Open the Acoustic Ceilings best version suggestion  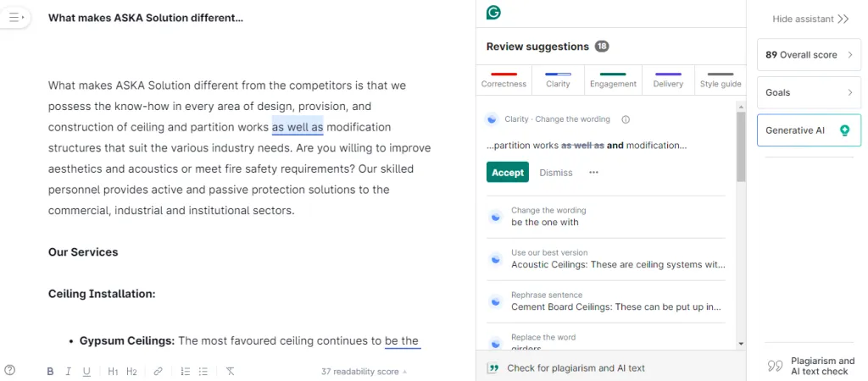[x=605, y=259]
